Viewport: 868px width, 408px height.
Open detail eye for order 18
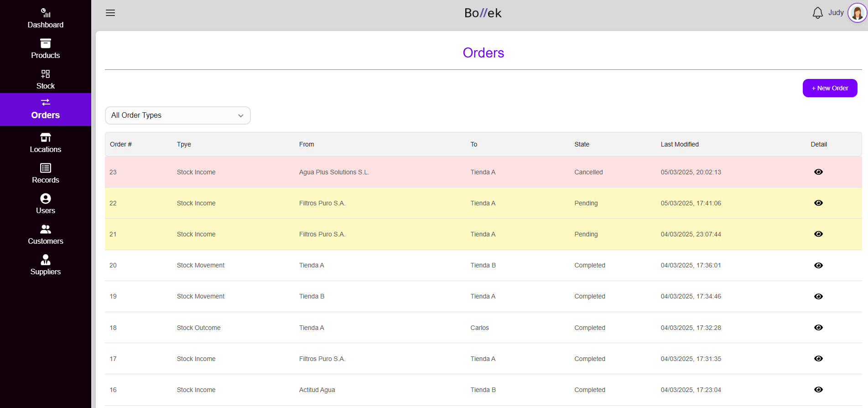818,328
